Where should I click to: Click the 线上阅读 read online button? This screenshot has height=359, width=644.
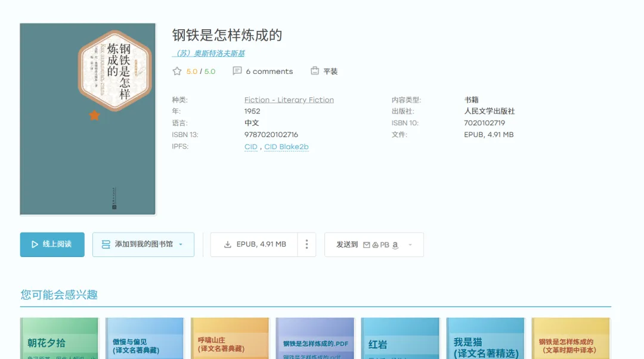52,245
